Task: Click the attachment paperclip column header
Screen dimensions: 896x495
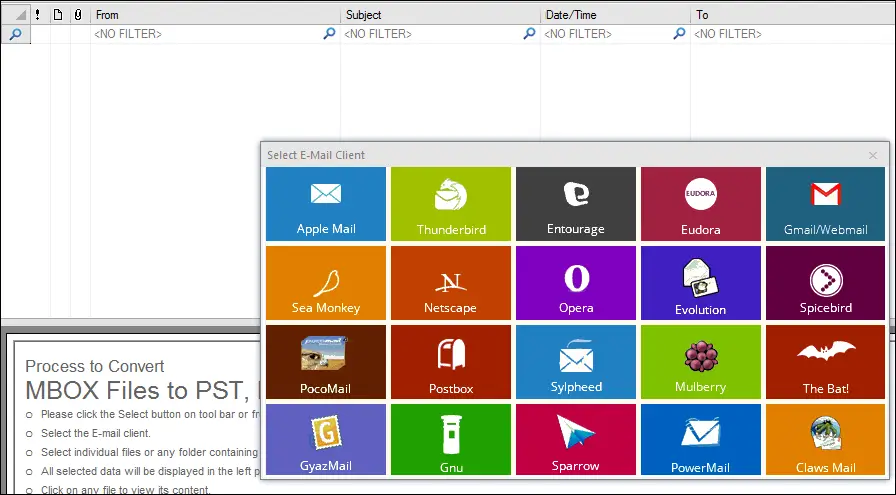Action: [78, 15]
